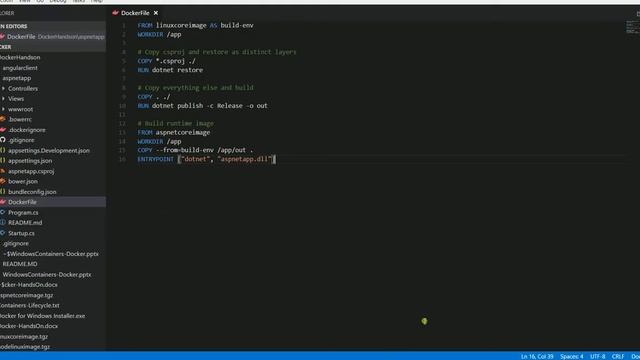Click the 'COPY *.csproj ./' code line
This screenshot has height=360, width=640.
coord(167,61)
